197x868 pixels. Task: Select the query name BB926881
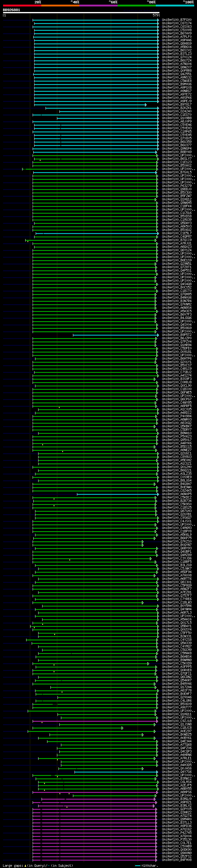point(11,10)
